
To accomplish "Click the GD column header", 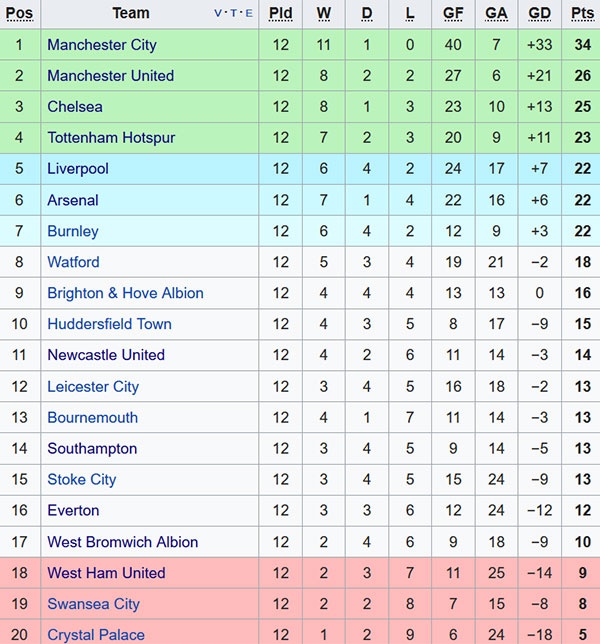I will pos(539,14).
